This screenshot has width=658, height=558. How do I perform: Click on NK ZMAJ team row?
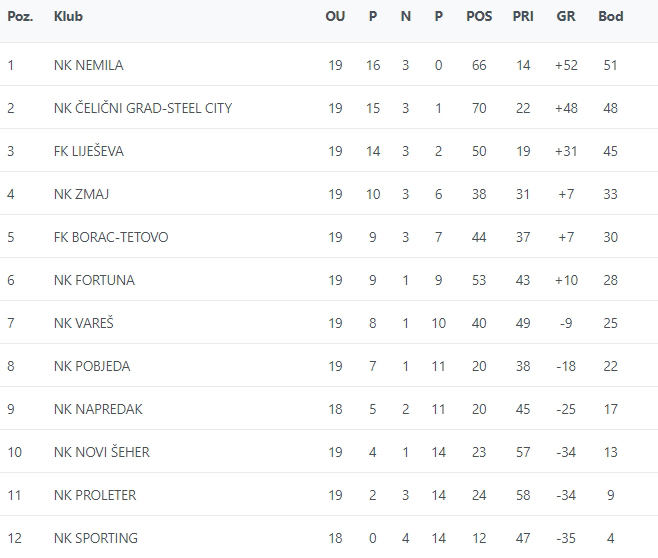[80, 194]
